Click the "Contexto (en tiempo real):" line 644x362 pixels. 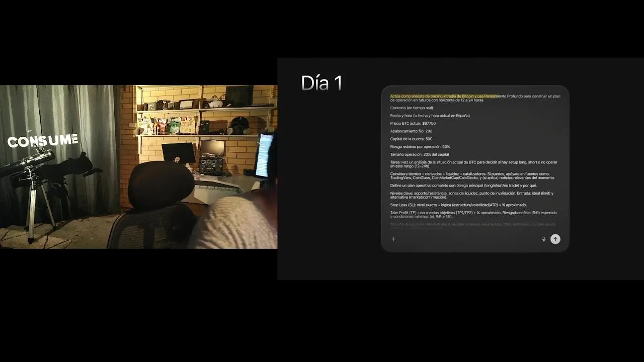point(412,108)
